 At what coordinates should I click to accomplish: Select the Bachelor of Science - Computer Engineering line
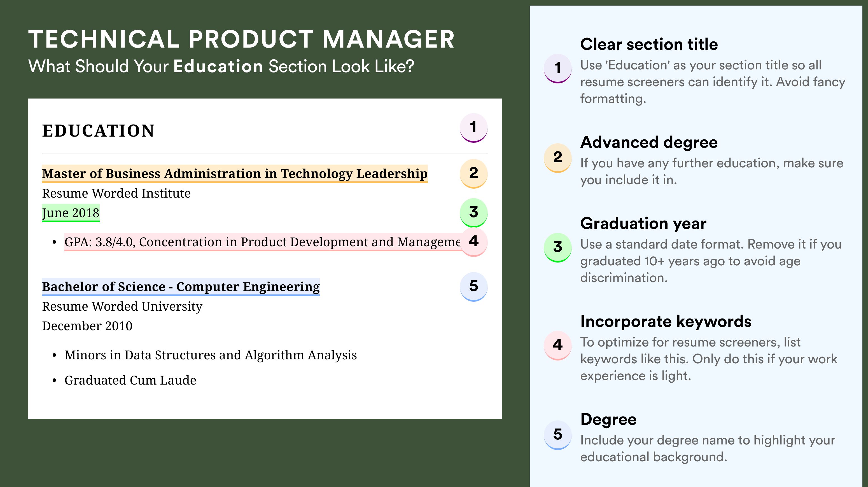pyautogui.click(x=181, y=287)
